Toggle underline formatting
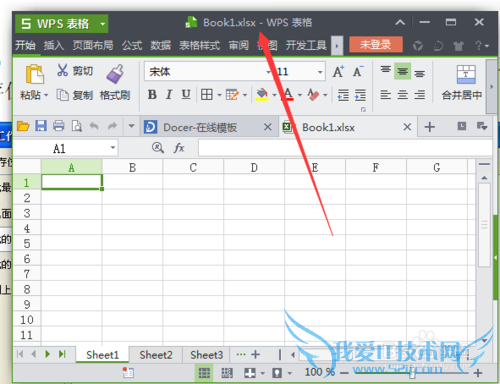 (186, 95)
